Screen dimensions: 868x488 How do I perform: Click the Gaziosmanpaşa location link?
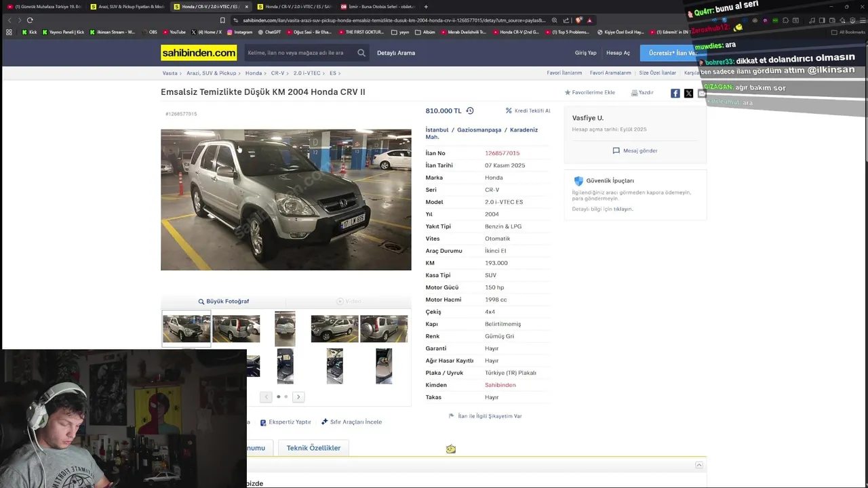[x=479, y=129]
